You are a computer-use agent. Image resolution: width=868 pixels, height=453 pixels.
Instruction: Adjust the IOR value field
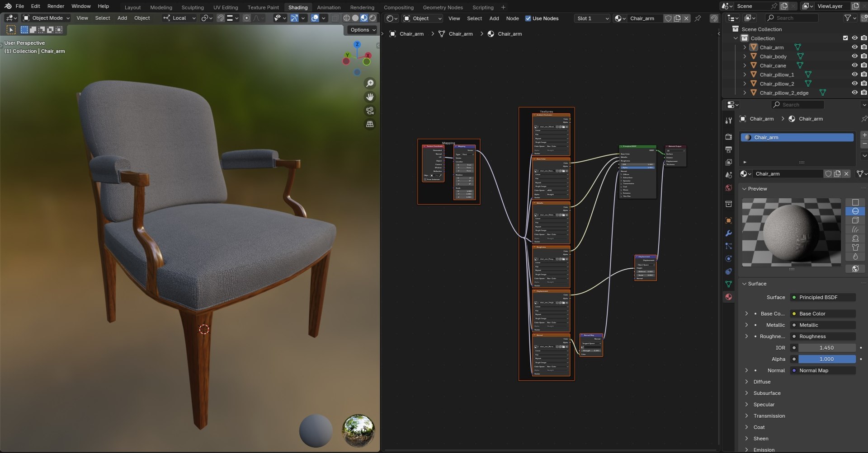pos(826,348)
